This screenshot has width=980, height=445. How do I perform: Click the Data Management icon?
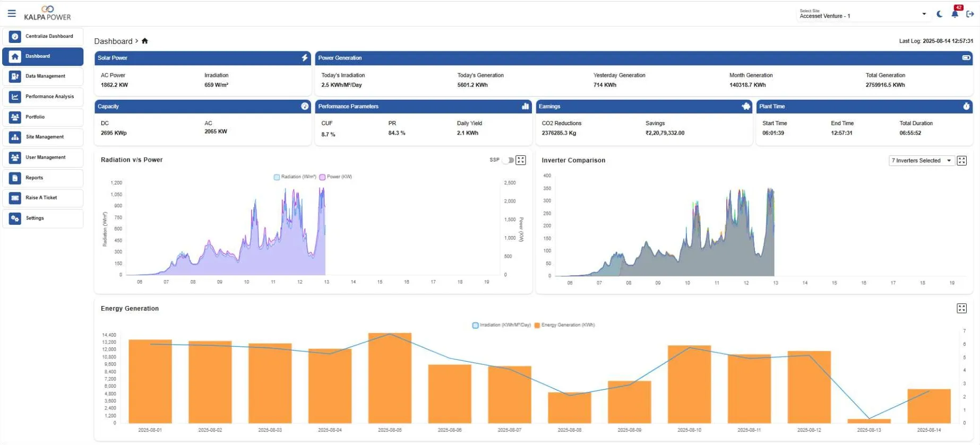(15, 76)
